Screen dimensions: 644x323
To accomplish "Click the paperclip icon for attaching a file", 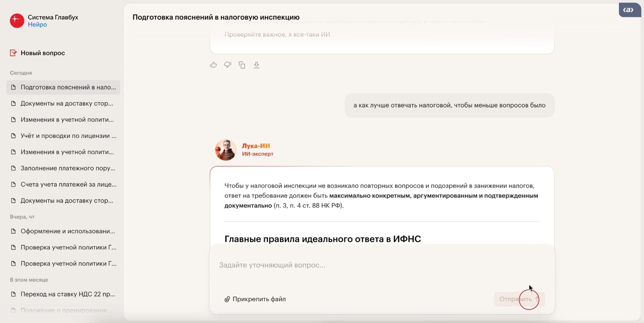I will point(227,299).
